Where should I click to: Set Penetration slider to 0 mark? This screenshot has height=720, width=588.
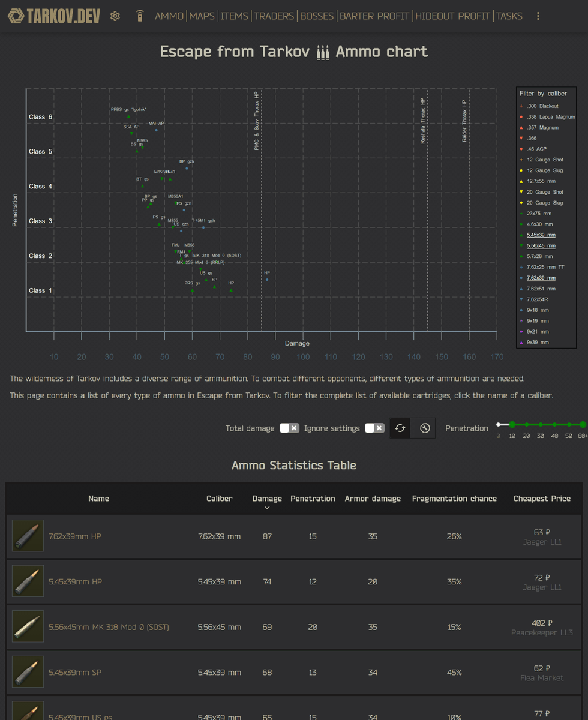click(499, 425)
